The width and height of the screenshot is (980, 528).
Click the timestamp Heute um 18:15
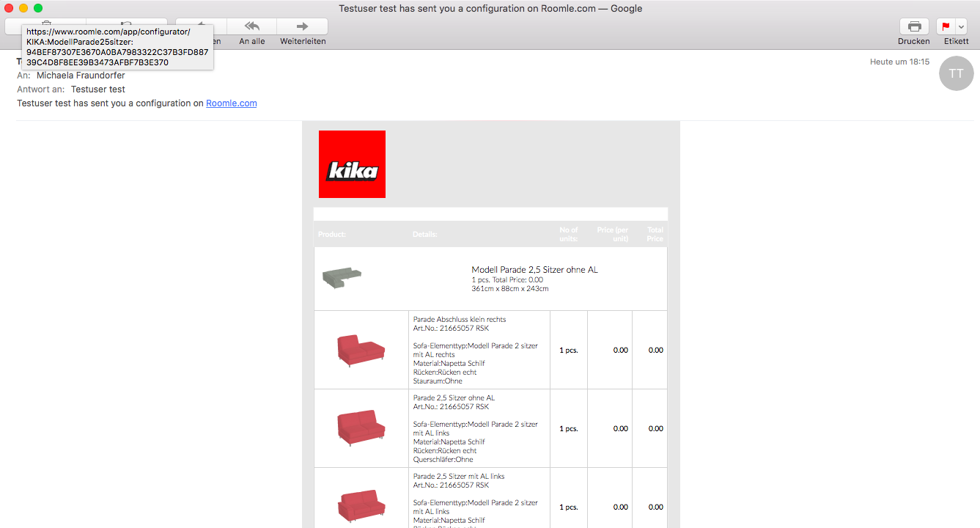[899, 62]
